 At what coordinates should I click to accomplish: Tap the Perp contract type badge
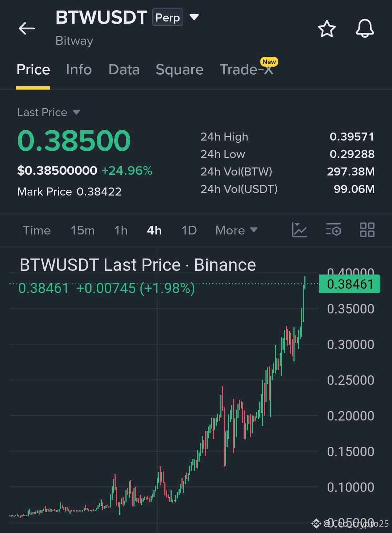pos(167,17)
